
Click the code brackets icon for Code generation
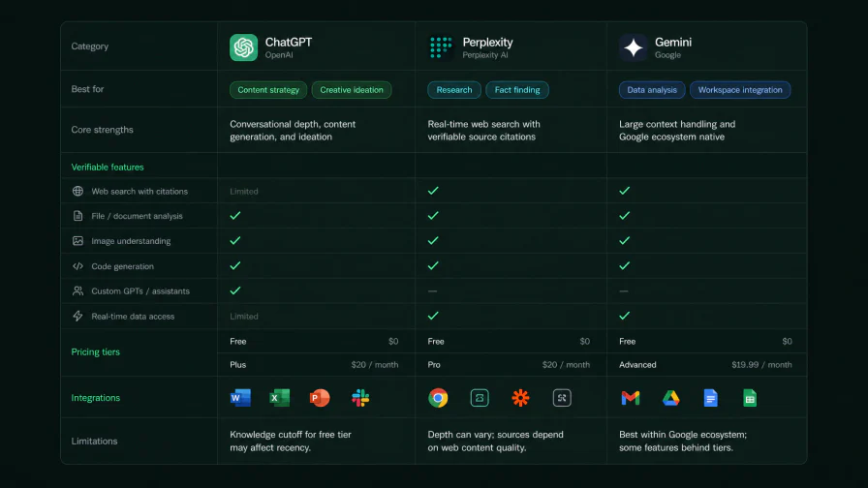(x=78, y=266)
